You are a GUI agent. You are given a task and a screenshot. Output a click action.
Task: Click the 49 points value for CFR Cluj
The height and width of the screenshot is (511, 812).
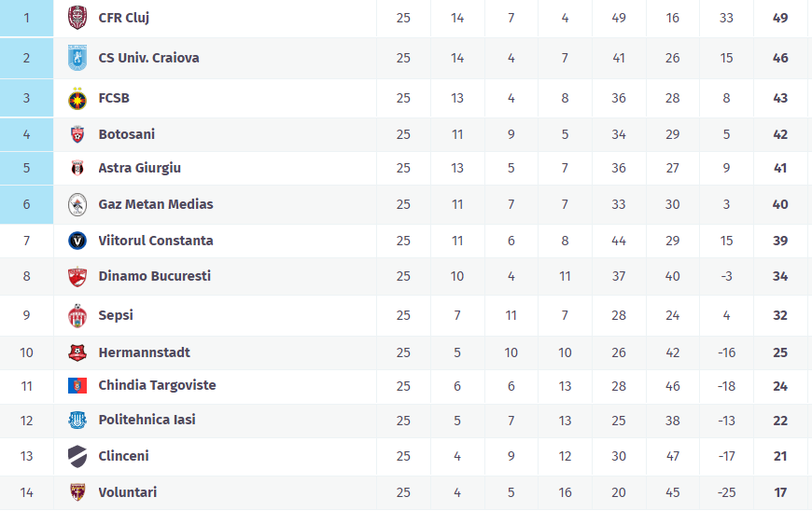click(x=780, y=18)
